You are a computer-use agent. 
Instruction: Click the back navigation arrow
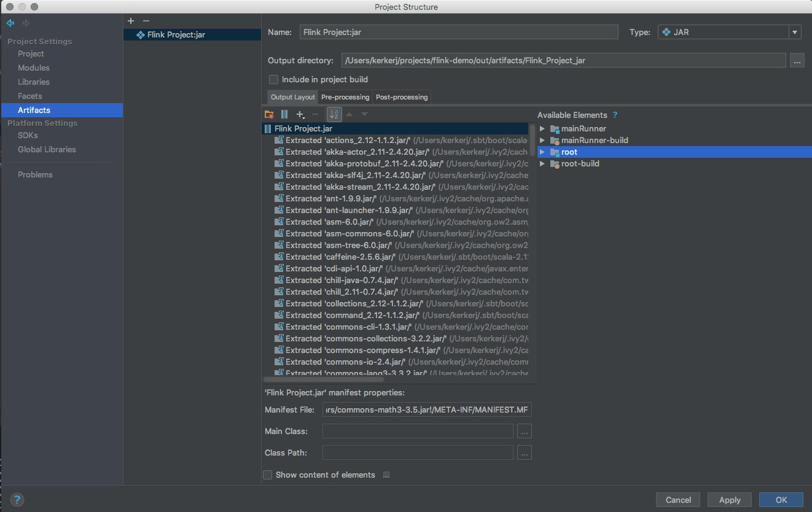click(10, 23)
